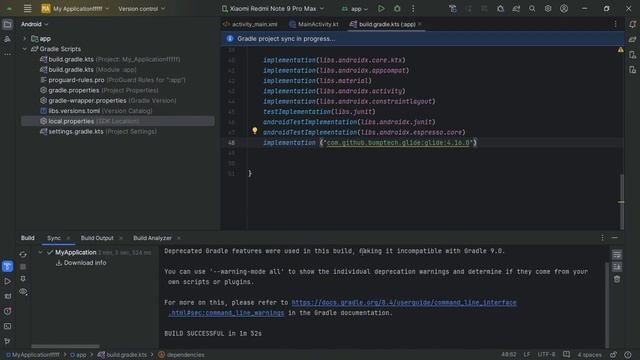Click the build.gradle.kts breadcrumb
Screen dimensions: 640x360
tap(122, 355)
